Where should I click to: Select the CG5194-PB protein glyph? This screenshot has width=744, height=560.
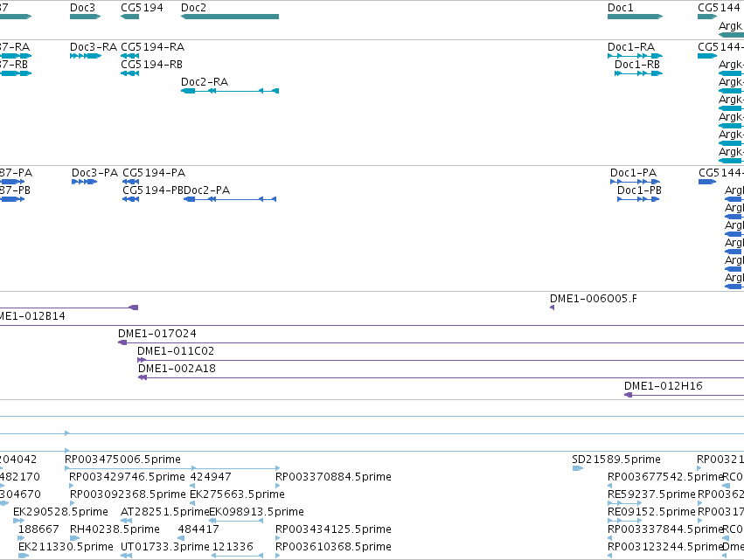click(x=131, y=199)
